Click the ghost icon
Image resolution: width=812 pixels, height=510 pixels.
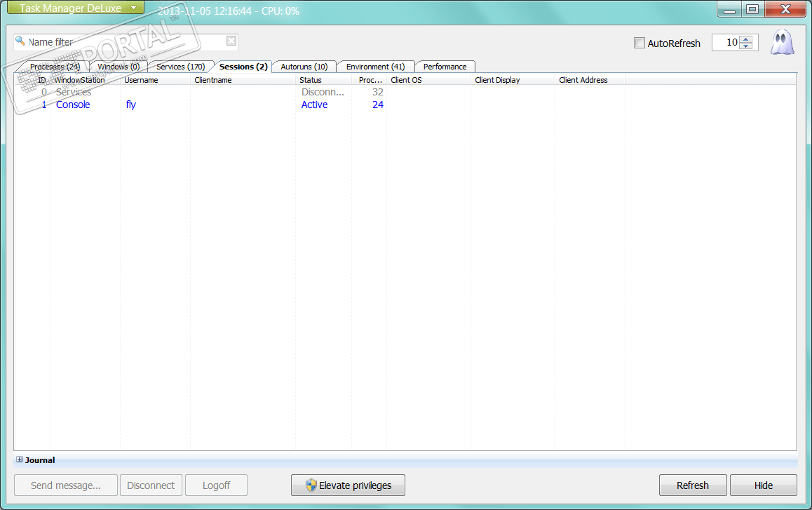point(782,42)
